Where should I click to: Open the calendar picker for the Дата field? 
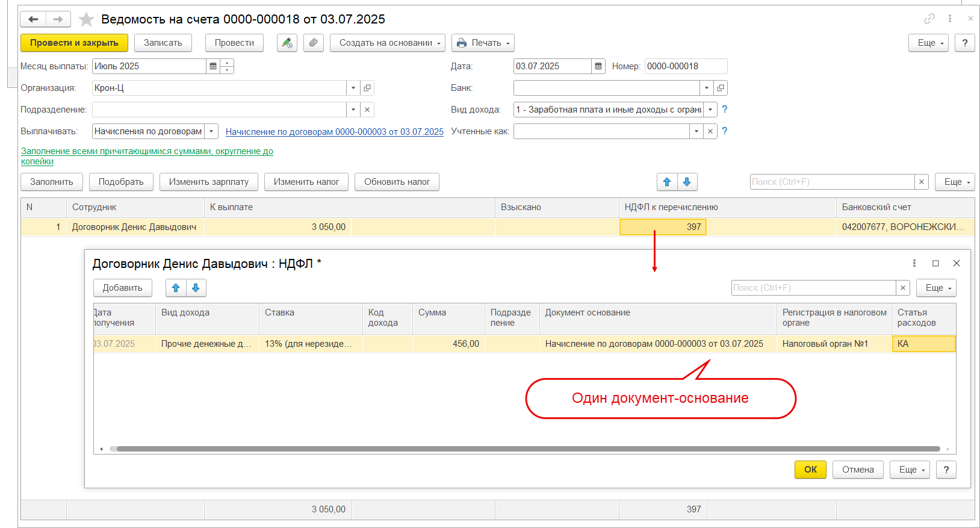pos(598,66)
